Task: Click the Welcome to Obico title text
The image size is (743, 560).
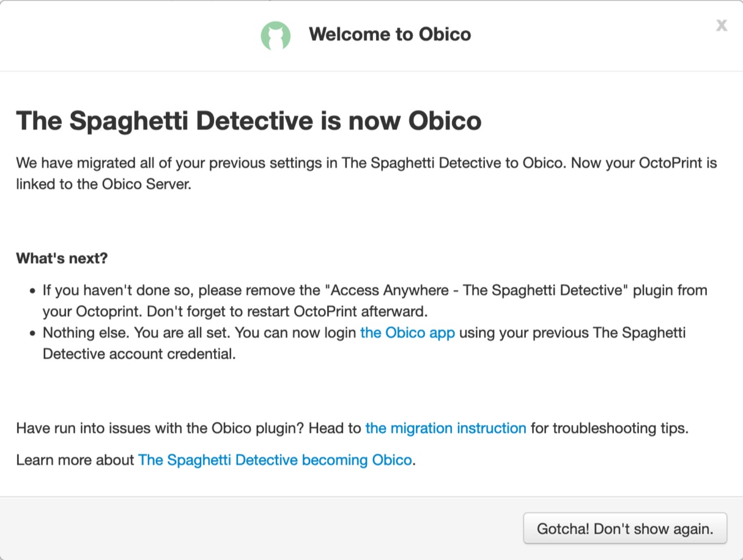Action: [390, 34]
